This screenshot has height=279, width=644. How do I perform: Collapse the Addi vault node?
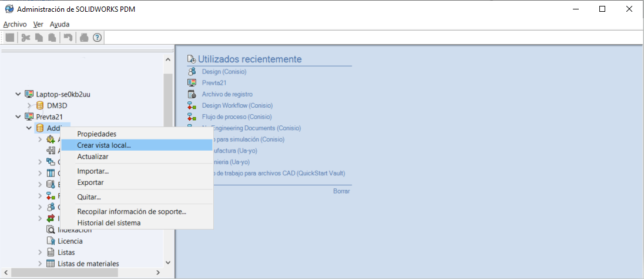29,128
